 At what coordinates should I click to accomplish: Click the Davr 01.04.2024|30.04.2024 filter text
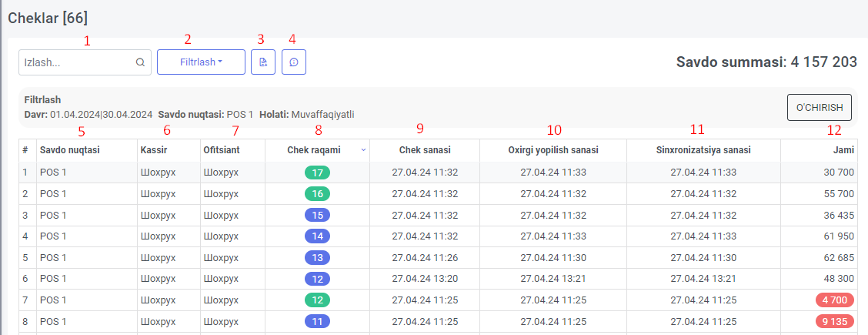click(88, 115)
